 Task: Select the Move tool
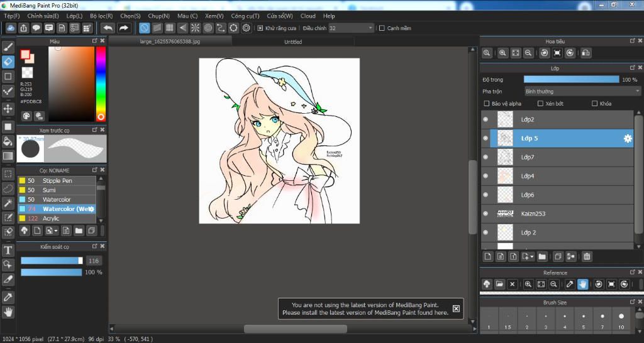pyautogui.click(x=8, y=109)
